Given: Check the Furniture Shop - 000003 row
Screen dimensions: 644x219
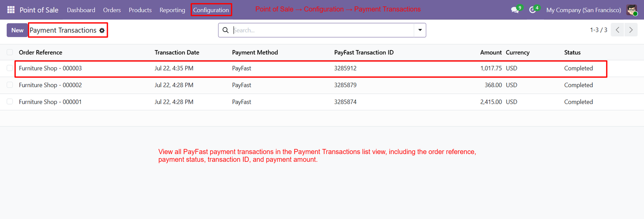Looking at the screenshot, I should pyautogui.click(x=10, y=68).
